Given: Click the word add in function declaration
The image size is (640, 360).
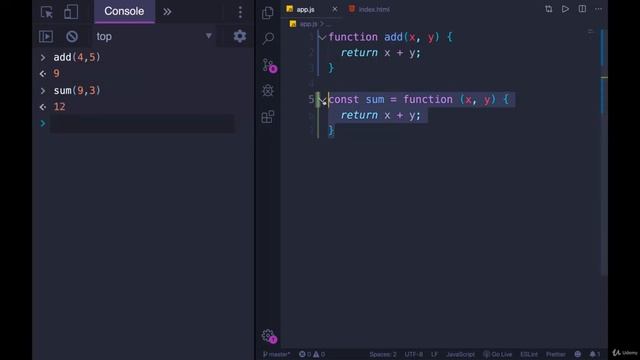Looking at the screenshot, I should [393, 37].
